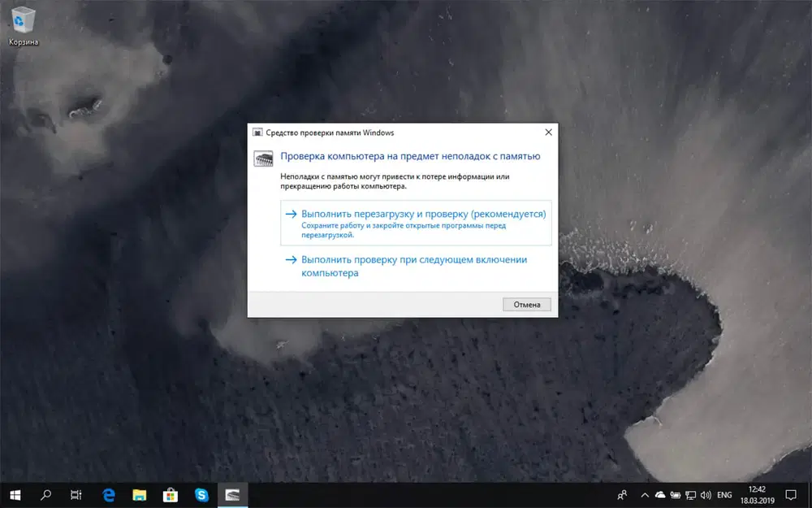This screenshot has width=812, height=508.
Task: Click the battery/power tray icon
Action: coord(676,495)
